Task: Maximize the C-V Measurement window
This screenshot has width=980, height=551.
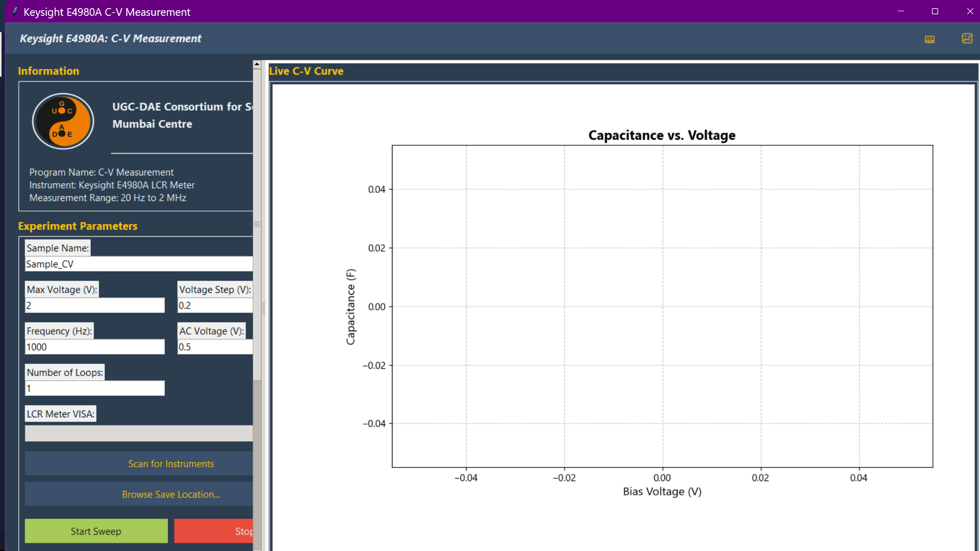Action: (935, 11)
